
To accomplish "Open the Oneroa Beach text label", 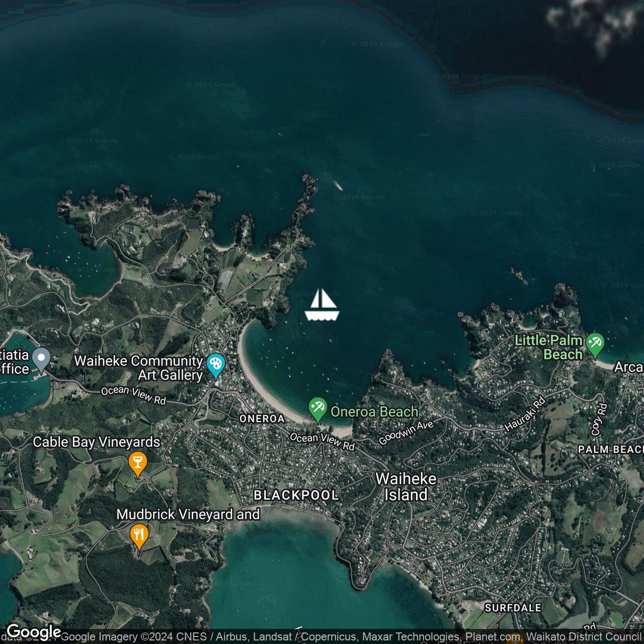I will point(374,412).
